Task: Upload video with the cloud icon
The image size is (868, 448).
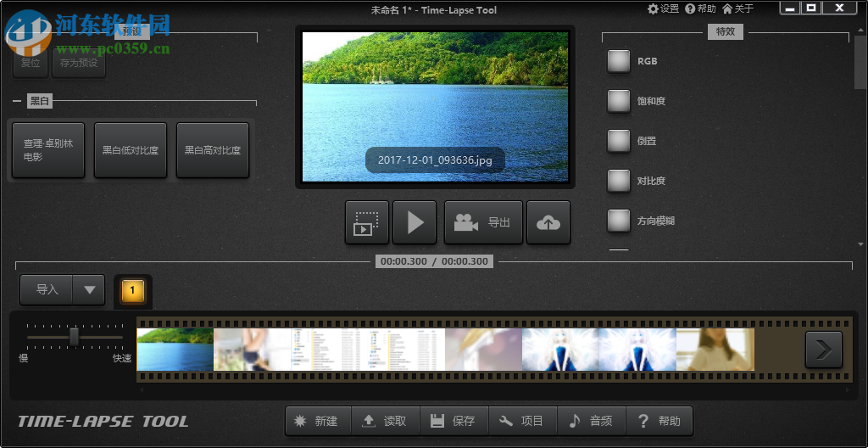Action: click(x=548, y=222)
